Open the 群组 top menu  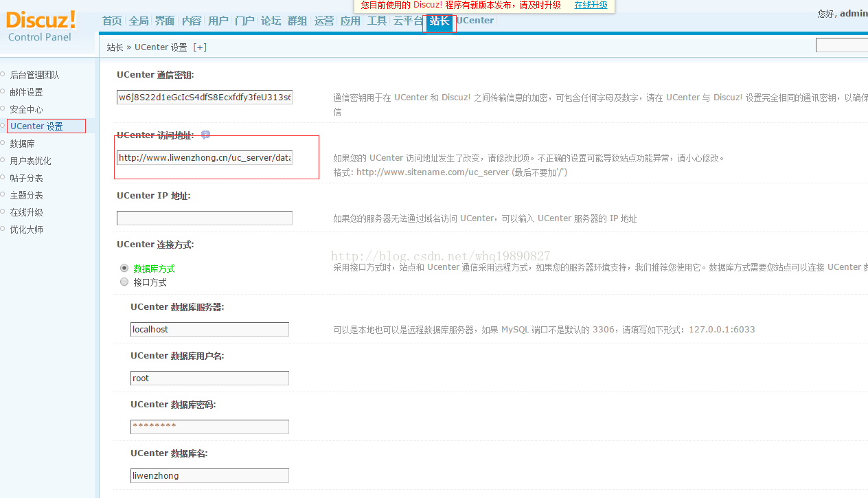(297, 21)
